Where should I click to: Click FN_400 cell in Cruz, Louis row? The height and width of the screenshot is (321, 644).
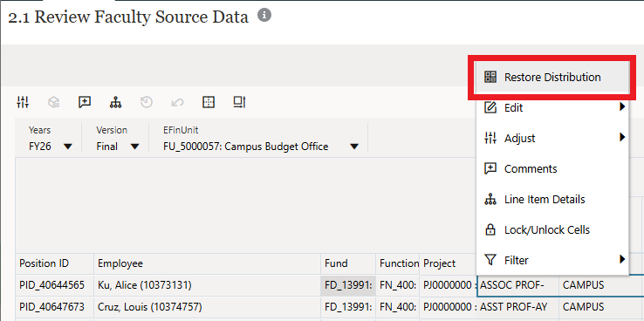point(398,307)
